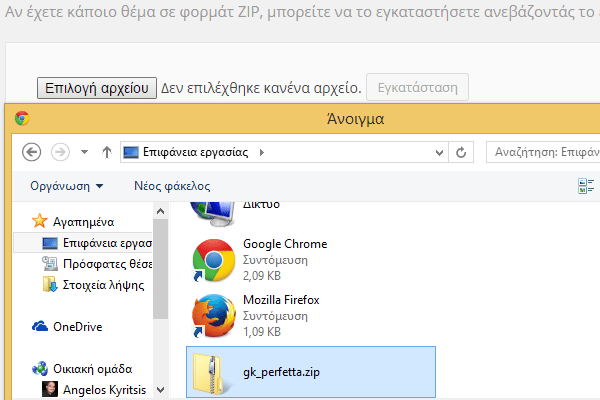Click the gk_perfetta.zip file name
The image size is (600, 400).
(281, 372)
